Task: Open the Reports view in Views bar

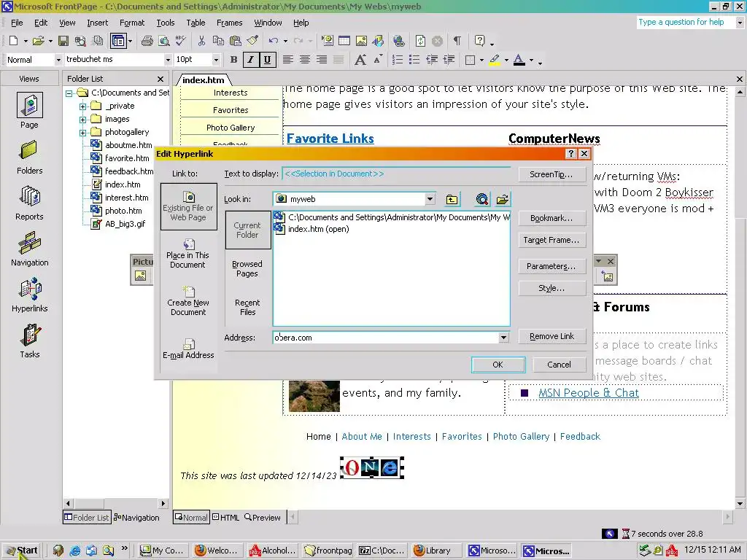Action: (29, 203)
